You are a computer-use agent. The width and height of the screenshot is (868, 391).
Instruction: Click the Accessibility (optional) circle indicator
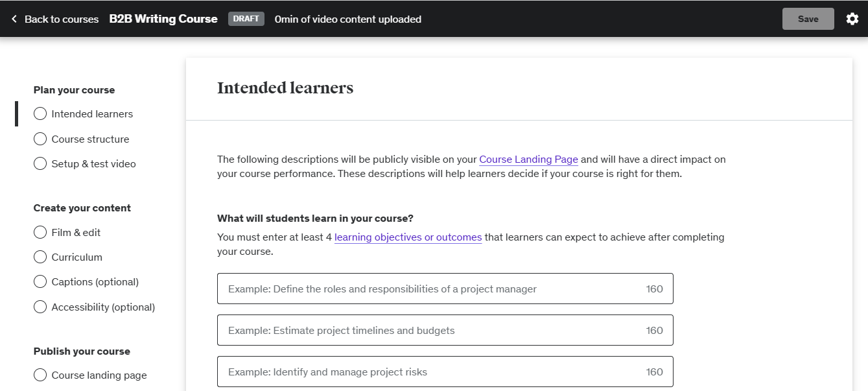click(x=40, y=307)
